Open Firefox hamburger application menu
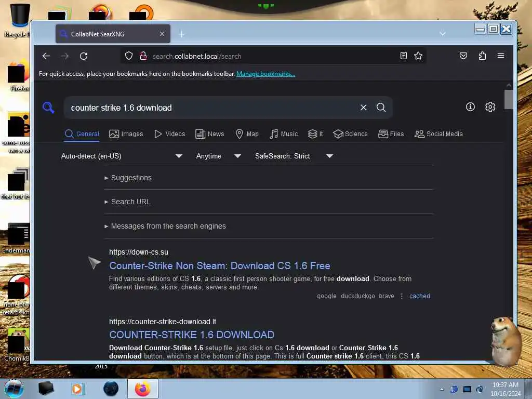The width and height of the screenshot is (532, 399). tap(501, 55)
